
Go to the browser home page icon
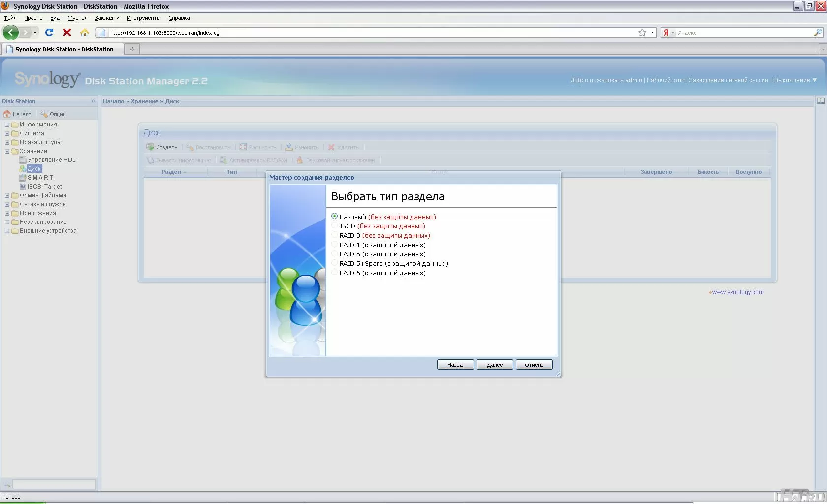coord(85,32)
